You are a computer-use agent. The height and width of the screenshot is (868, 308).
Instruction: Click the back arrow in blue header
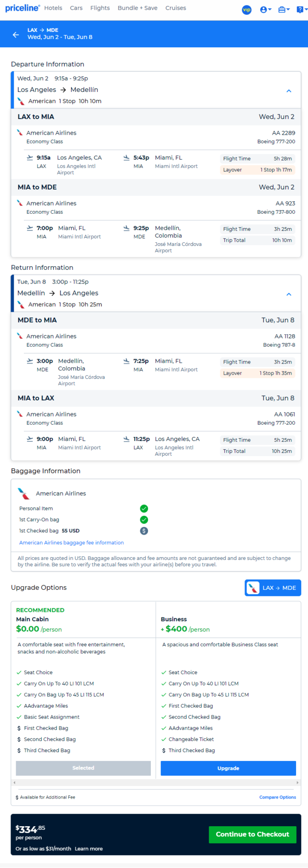click(x=16, y=34)
